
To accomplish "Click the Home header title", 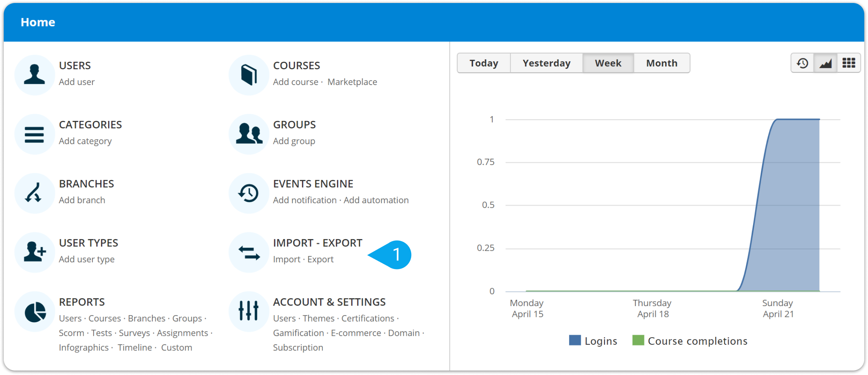I will tap(38, 22).
